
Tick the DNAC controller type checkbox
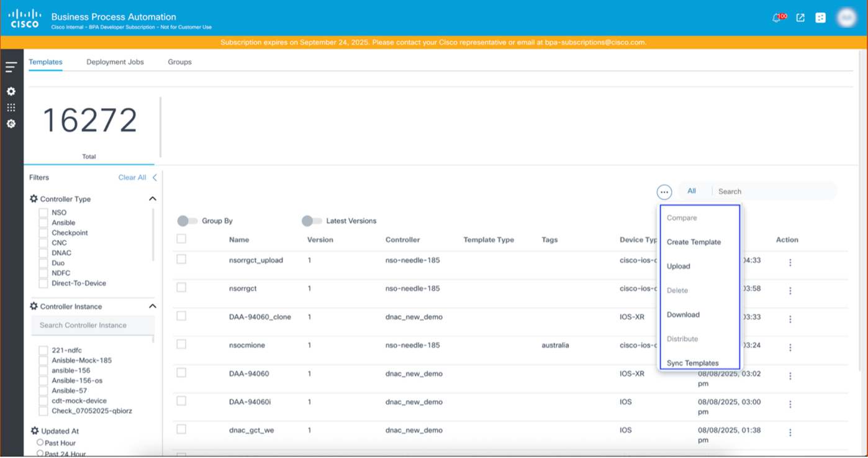point(43,253)
